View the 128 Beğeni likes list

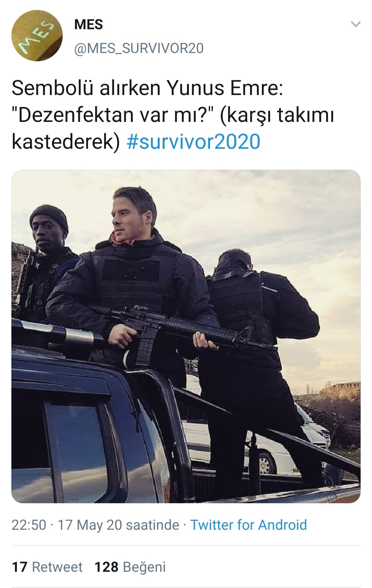point(130,567)
